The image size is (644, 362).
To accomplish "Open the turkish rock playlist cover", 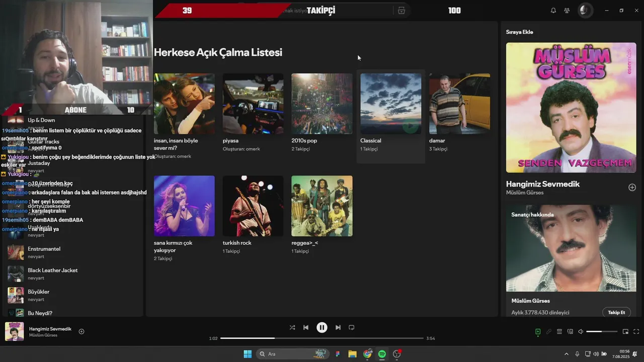I will pos(253,206).
